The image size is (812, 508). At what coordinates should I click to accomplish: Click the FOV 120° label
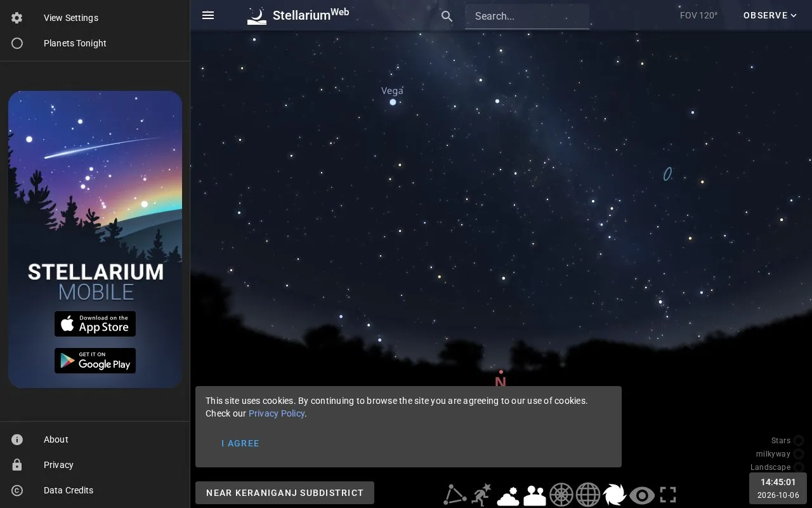tap(698, 15)
